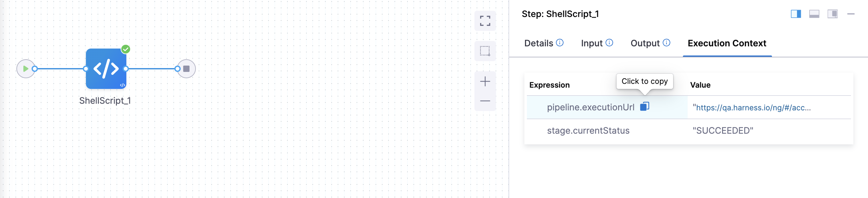Screen dimensions: 868x198
Task: Zoom in the pipeline canvas
Action: 485,81
